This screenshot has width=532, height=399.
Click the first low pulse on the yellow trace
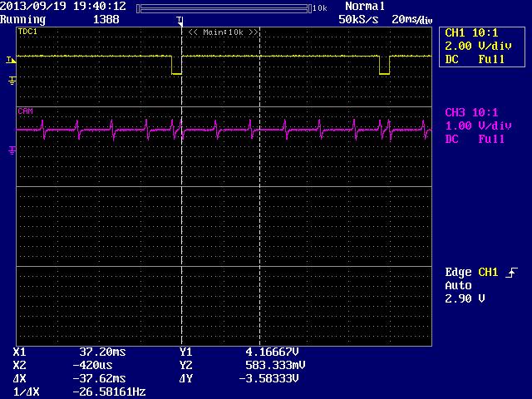click(x=177, y=65)
